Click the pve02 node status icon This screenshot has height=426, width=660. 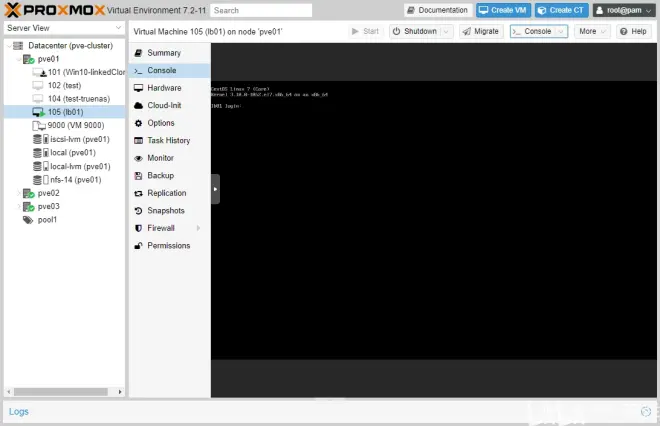pos(28,193)
